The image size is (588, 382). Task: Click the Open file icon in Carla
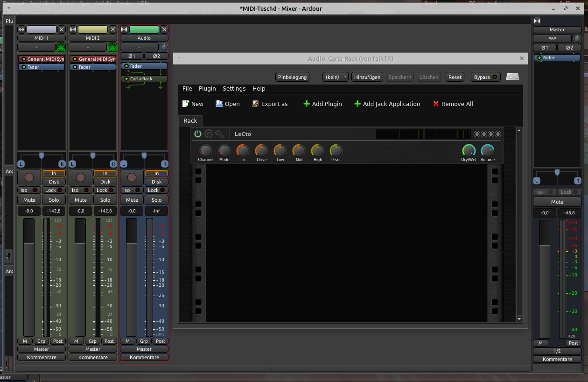point(219,104)
